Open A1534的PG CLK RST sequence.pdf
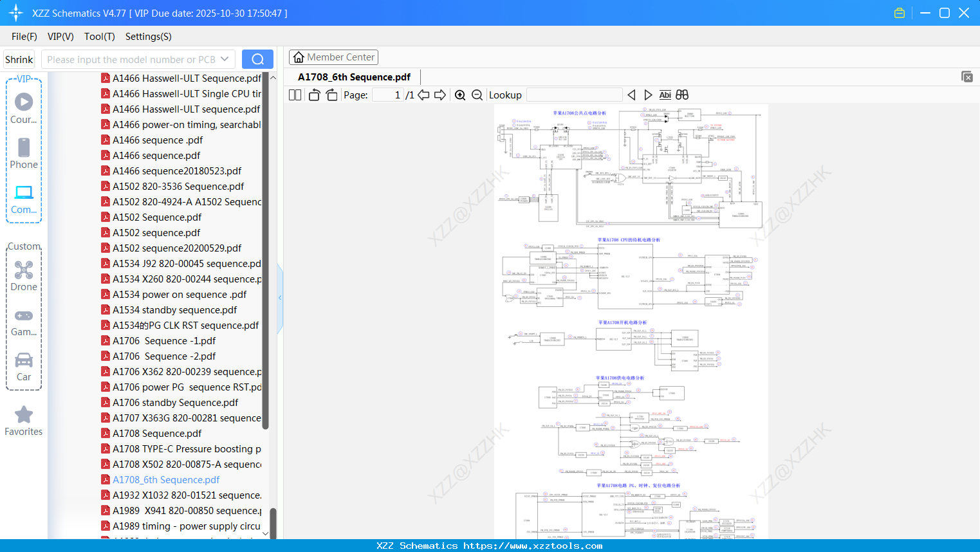 tap(180, 326)
